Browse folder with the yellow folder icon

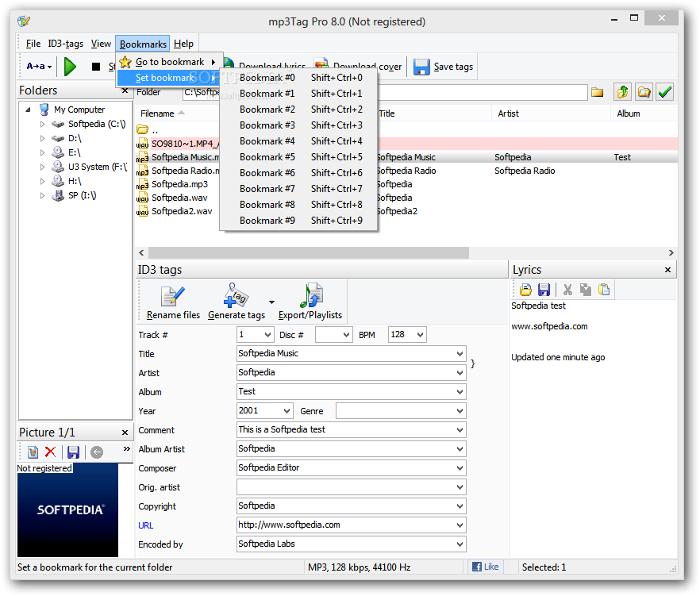tap(597, 92)
